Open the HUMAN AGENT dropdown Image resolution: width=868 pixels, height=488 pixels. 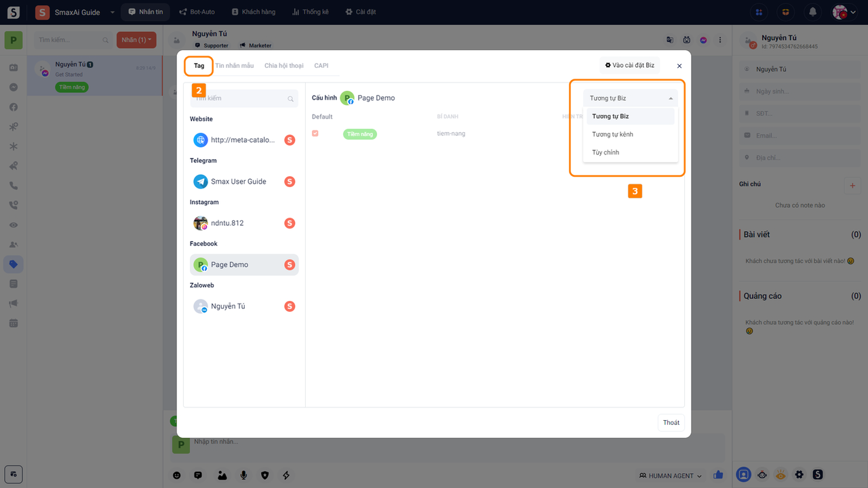[x=670, y=476]
